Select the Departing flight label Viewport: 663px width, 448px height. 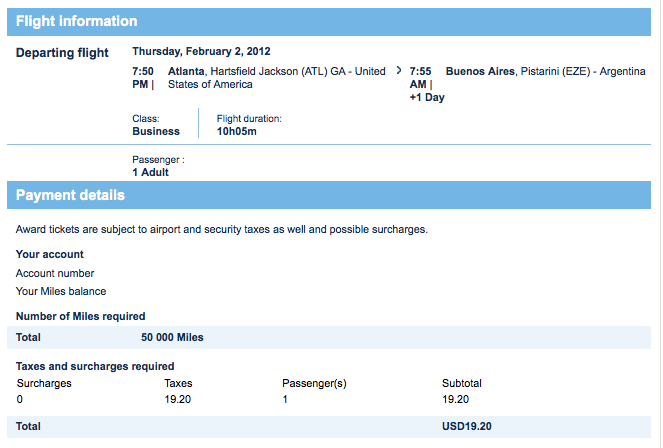62,53
